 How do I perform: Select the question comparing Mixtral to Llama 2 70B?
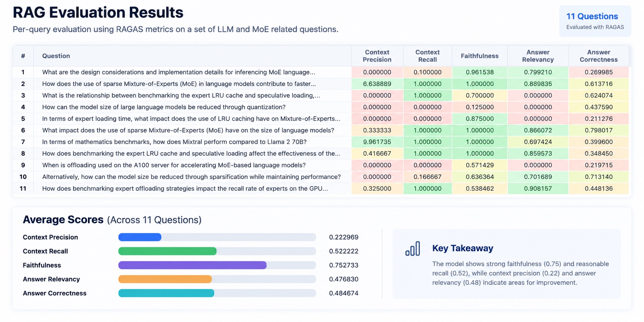pos(174,142)
